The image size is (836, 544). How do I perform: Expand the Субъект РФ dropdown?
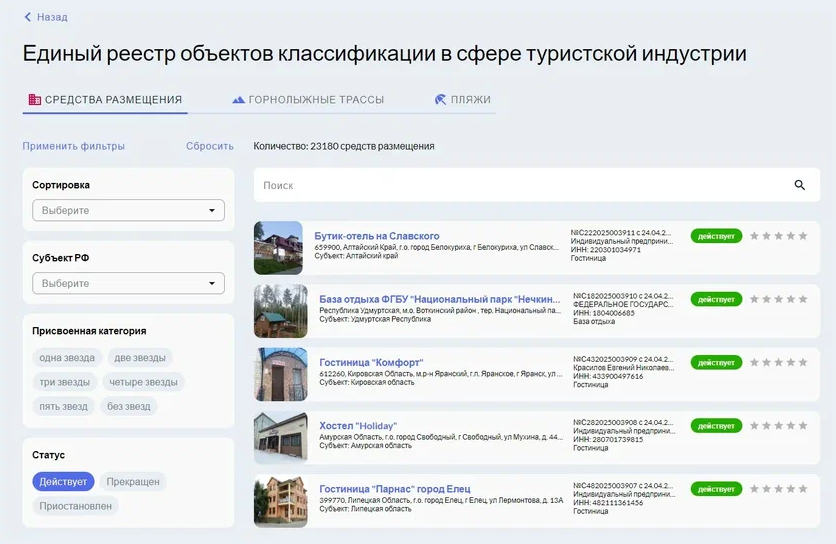click(128, 284)
